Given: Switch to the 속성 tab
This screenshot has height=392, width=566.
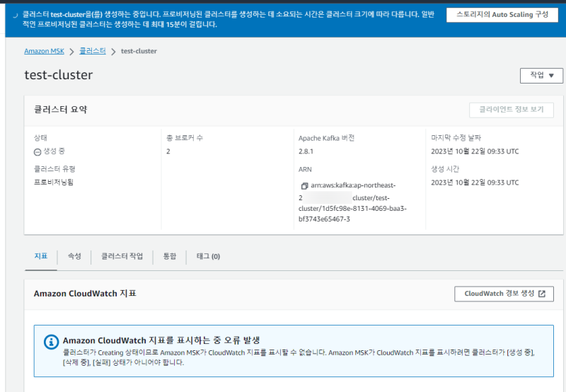Looking at the screenshot, I should pos(74,256).
